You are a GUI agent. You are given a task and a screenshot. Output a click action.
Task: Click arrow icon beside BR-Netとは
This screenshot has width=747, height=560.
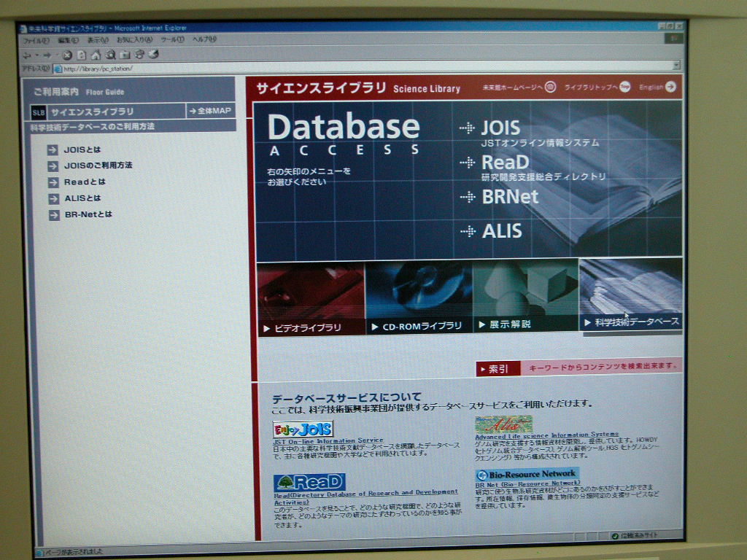[x=54, y=215]
